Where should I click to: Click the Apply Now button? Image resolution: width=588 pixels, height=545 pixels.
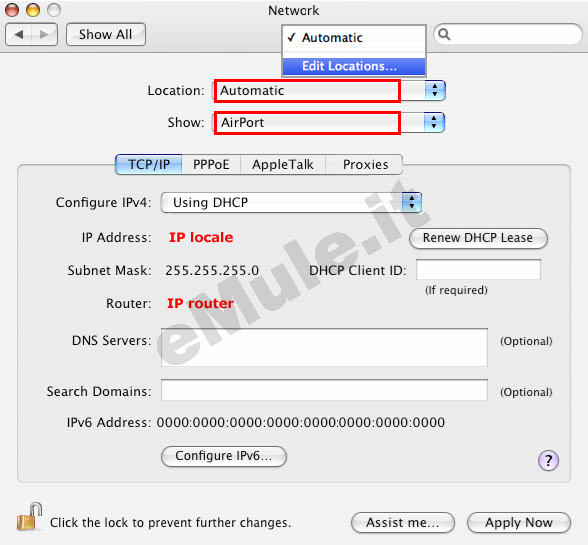pyautogui.click(x=519, y=522)
